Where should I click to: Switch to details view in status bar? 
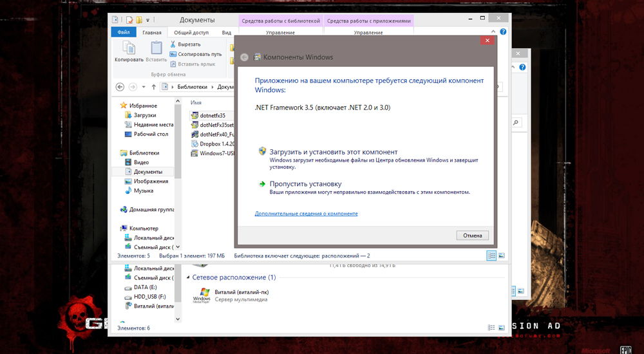point(491,256)
